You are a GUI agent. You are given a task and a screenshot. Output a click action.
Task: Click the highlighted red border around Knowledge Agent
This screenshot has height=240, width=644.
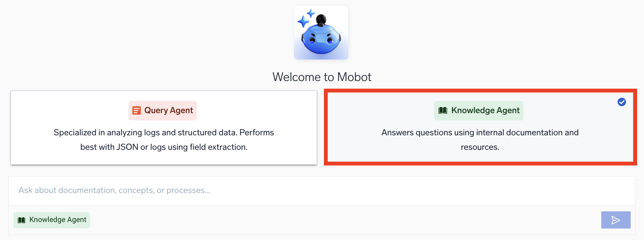coord(480,91)
